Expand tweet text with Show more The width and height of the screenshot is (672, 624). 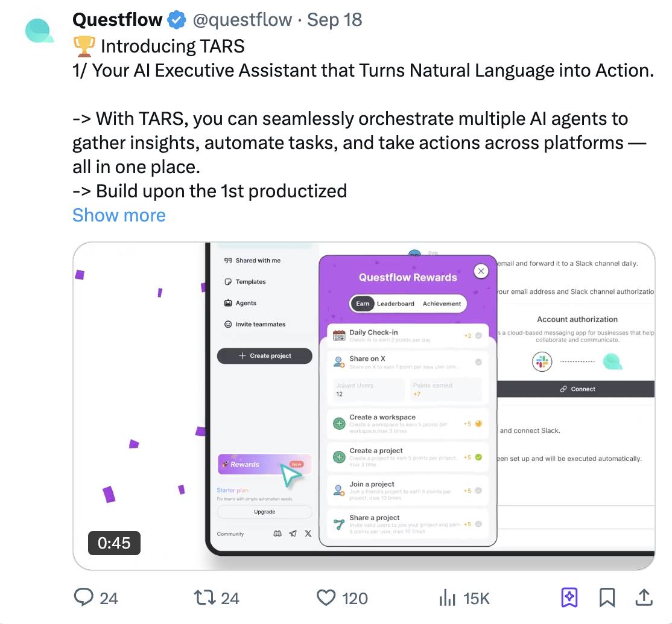[119, 215]
